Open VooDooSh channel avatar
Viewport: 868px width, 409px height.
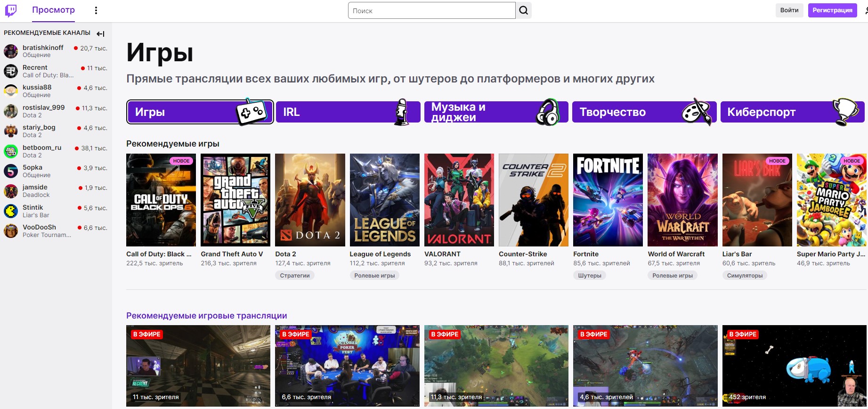pos(11,230)
